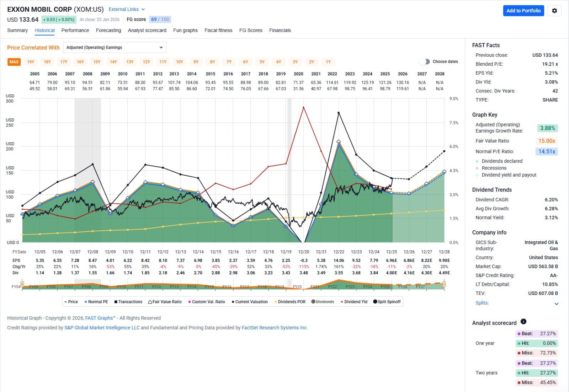Viewport: 569px width, 392px height.
Task: Open the FactSet Research Systems Inc. link
Action: point(275,328)
